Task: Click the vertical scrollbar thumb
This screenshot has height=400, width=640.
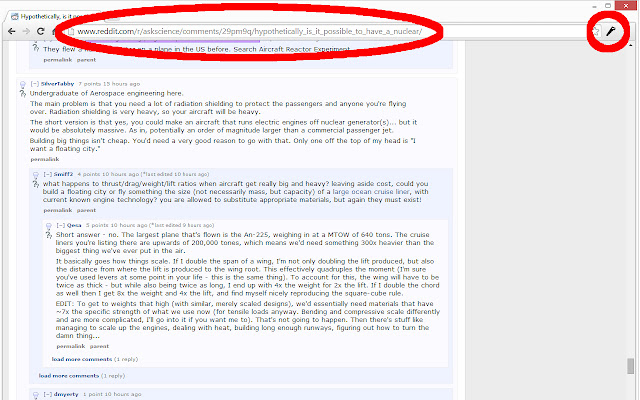Action: [631, 366]
